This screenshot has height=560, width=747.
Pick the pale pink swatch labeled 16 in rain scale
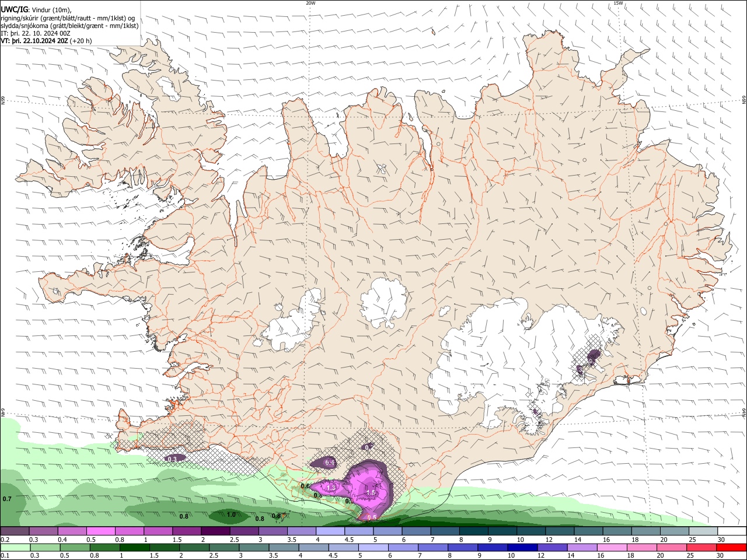tap(612, 548)
